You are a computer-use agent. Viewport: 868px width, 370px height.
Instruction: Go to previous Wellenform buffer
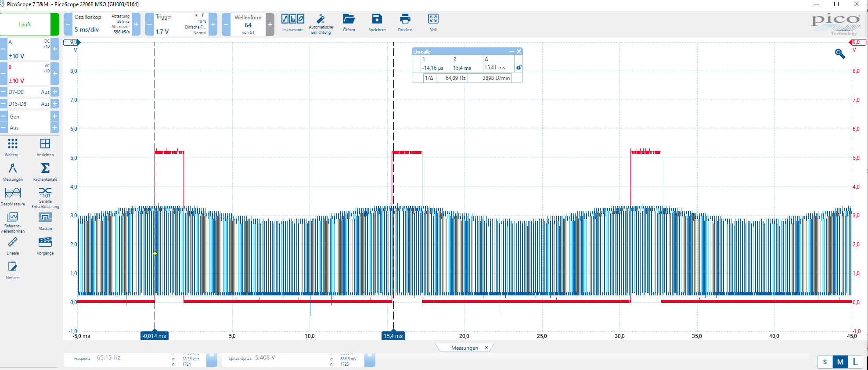click(x=226, y=24)
